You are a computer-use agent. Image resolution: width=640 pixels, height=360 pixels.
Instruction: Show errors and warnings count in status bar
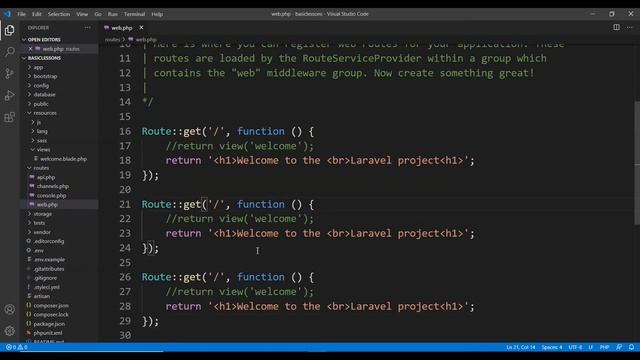(17, 347)
